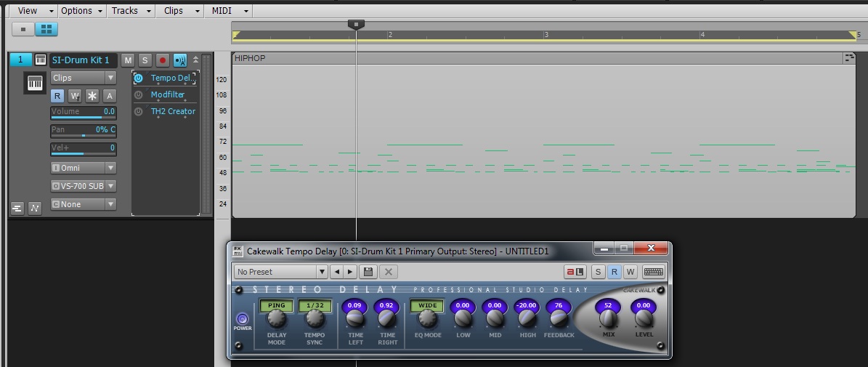
Task: Open the View menu
Action: (28, 10)
